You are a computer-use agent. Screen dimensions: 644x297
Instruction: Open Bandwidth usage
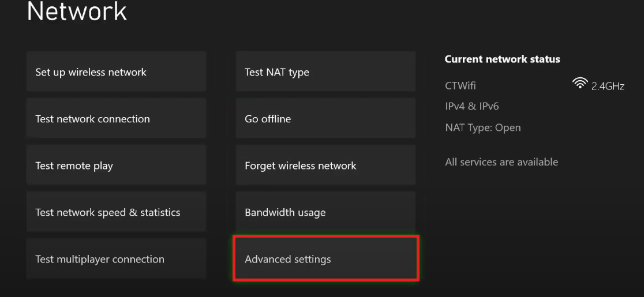pyautogui.click(x=325, y=212)
